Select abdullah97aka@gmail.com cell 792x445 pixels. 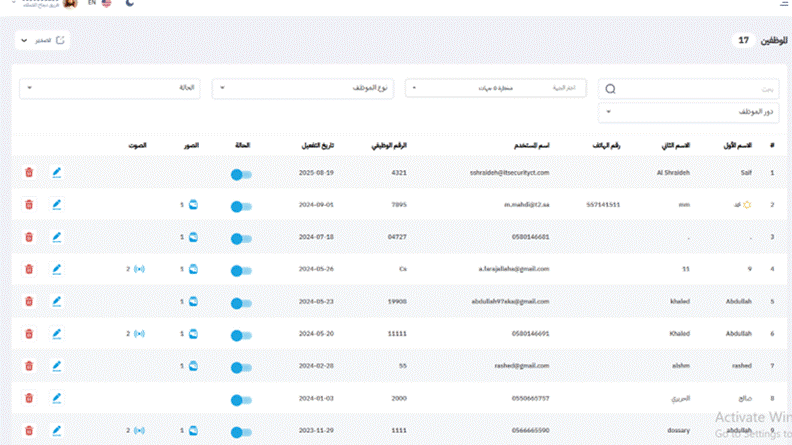(x=510, y=302)
